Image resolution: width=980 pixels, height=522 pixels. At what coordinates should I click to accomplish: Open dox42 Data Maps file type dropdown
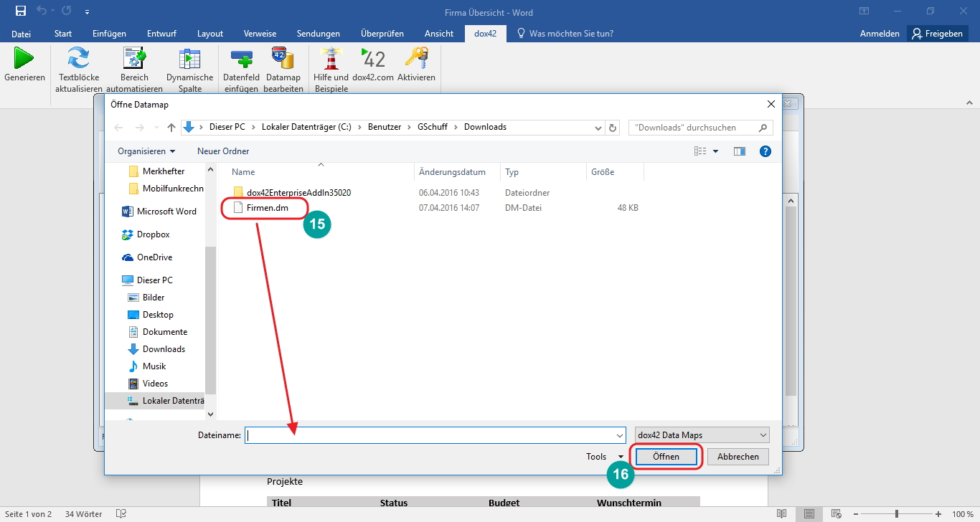(x=702, y=435)
